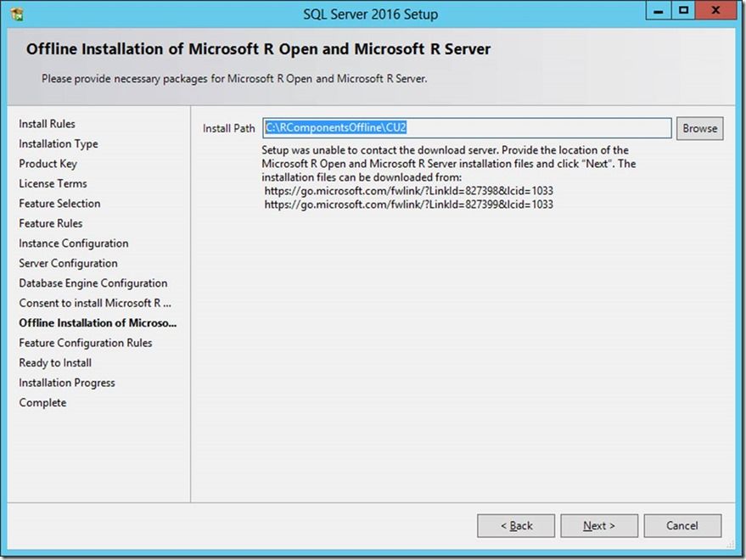
Task: Cancel the SQL Server setup
Action: tap(682, 526)
